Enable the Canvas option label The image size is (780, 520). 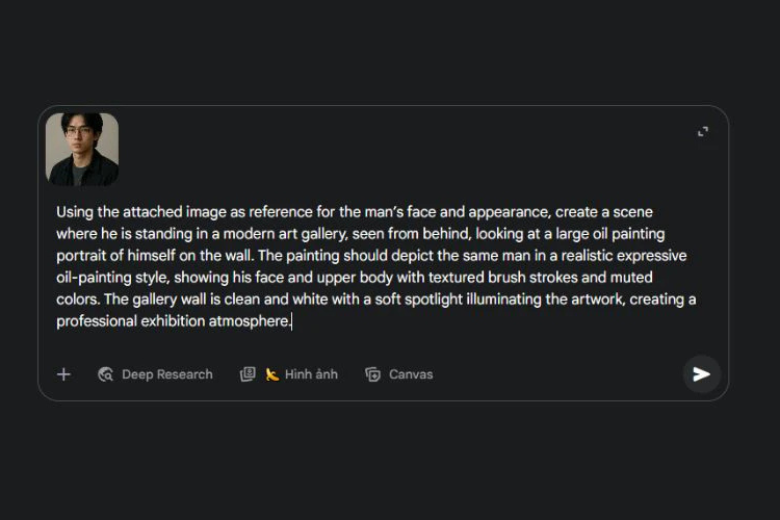click(x=410, y=374)
